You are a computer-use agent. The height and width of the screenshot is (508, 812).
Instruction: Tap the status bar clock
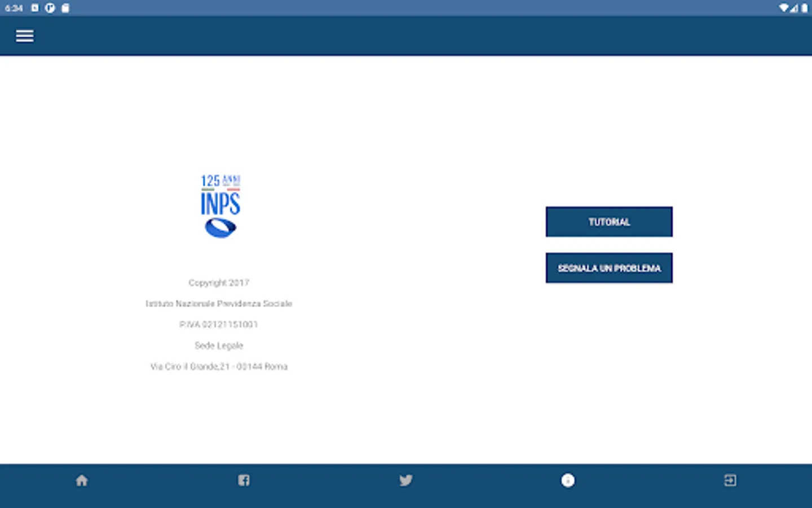(x=14, y=8)
